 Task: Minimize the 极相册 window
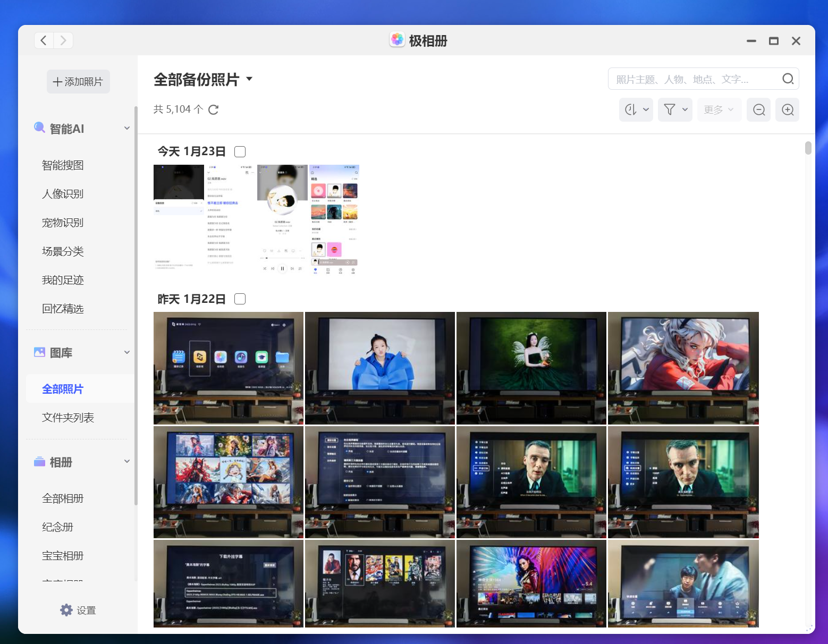tap(751, 41)
